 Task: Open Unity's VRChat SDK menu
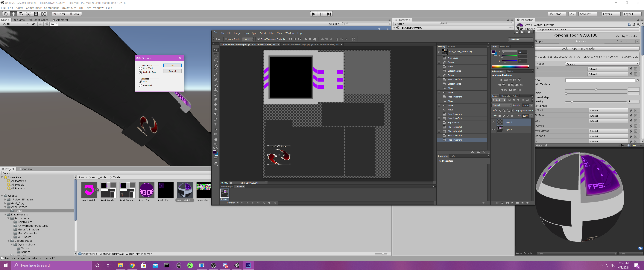69,8
